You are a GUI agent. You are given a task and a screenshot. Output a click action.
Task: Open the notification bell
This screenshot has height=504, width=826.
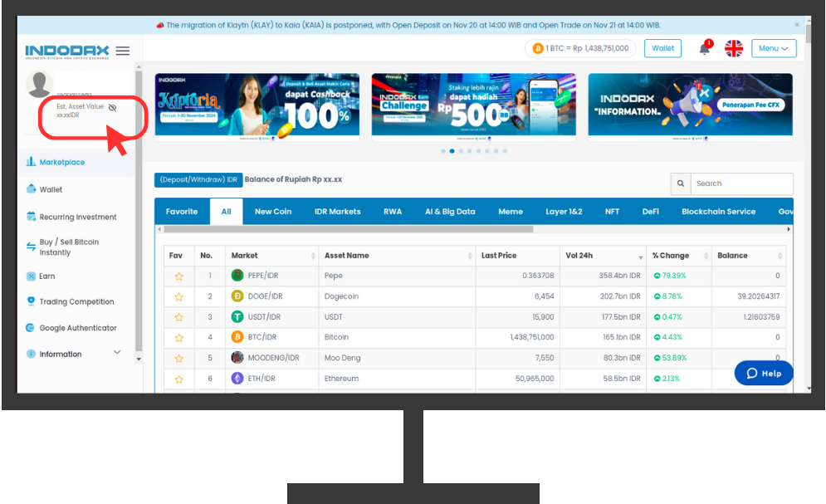pyautogui.click(x=704, y=48)
